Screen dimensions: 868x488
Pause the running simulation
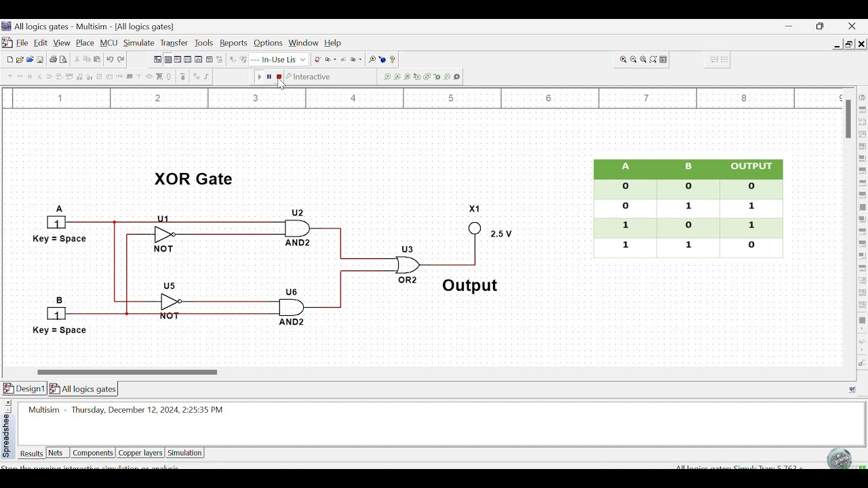269,77
